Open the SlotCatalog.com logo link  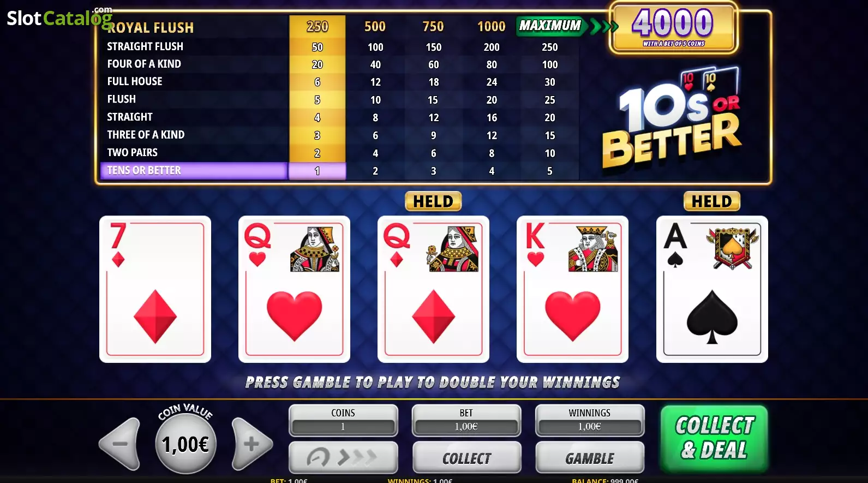tap(59, 17)
